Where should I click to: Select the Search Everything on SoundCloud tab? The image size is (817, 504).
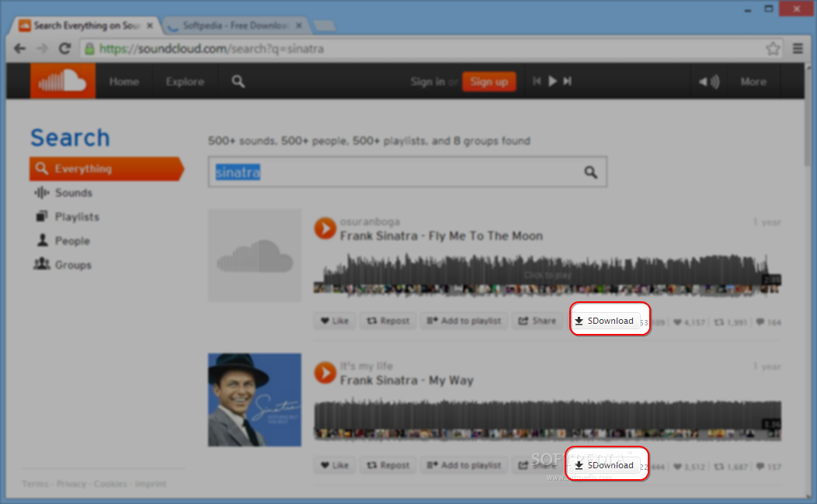click(86, 26)
